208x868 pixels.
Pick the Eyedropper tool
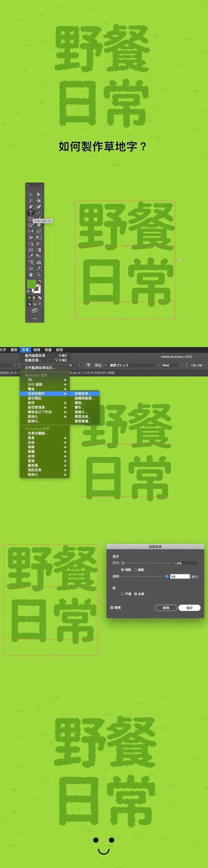[x=31, y=256]
